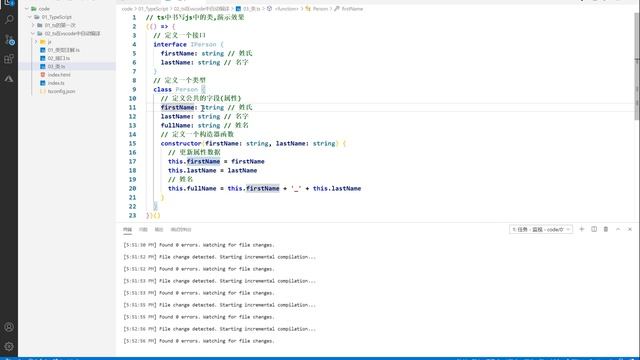This screenshot has width=640, height=360.
Task: Split the terminal panel
Action: coord(594,229)
